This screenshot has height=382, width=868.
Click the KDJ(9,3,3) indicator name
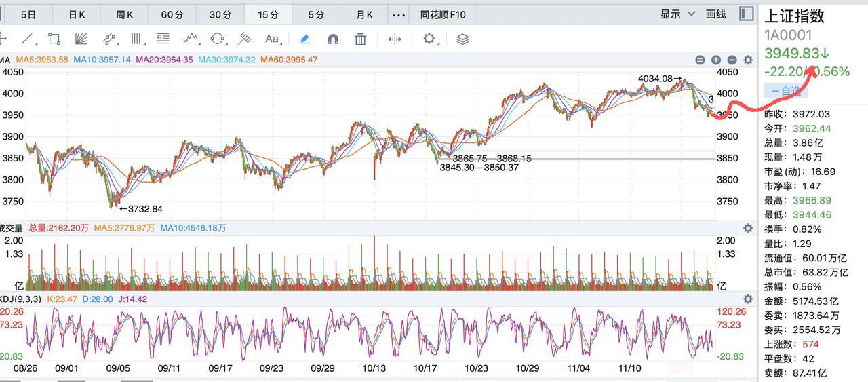coord(21,299)
